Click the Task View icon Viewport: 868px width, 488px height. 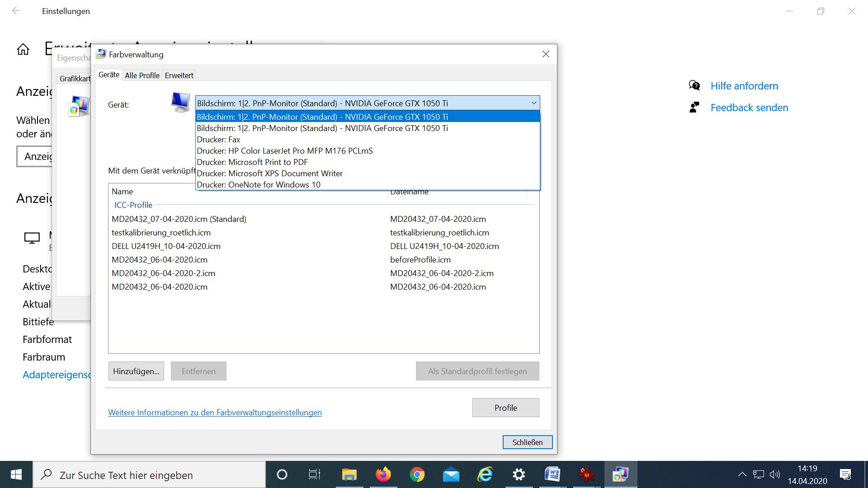(314, 474)
